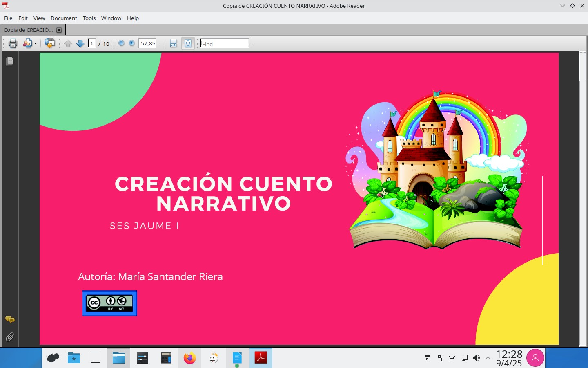Image resolution: width=588 pixels, height=368 pixels.
Task: Toggle the Fit Width view mode
Action: point(174,43)
